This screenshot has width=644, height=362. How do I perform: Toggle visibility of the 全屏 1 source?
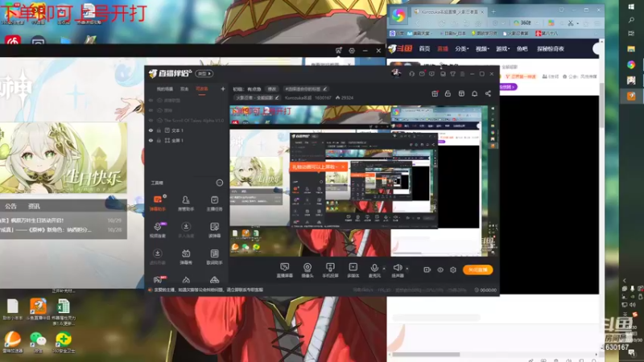coord(151,140)
